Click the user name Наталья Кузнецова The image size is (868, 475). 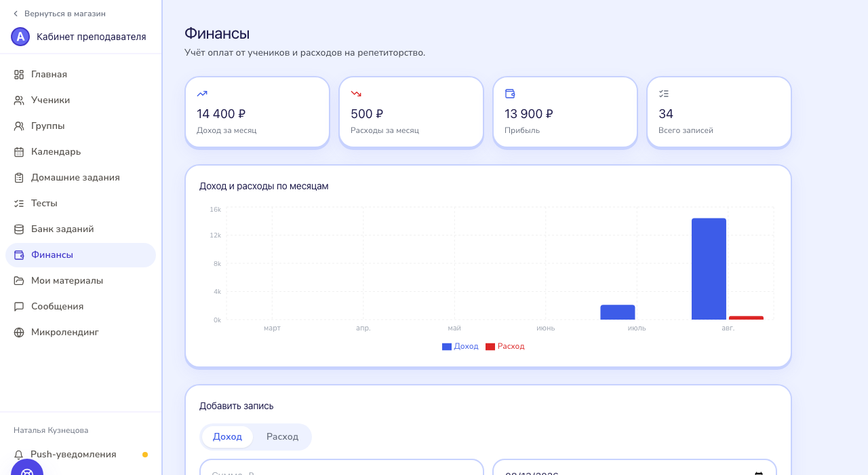click(51, 430)
